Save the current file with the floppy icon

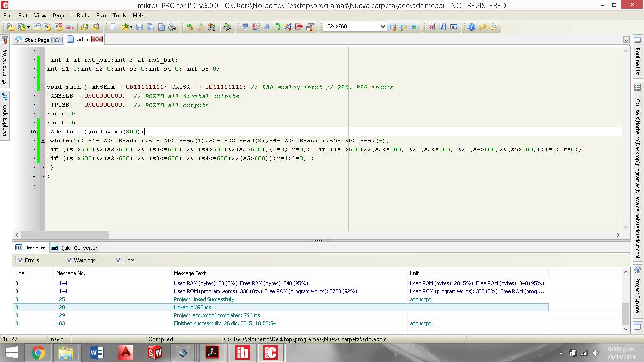(x=140, y=27)
